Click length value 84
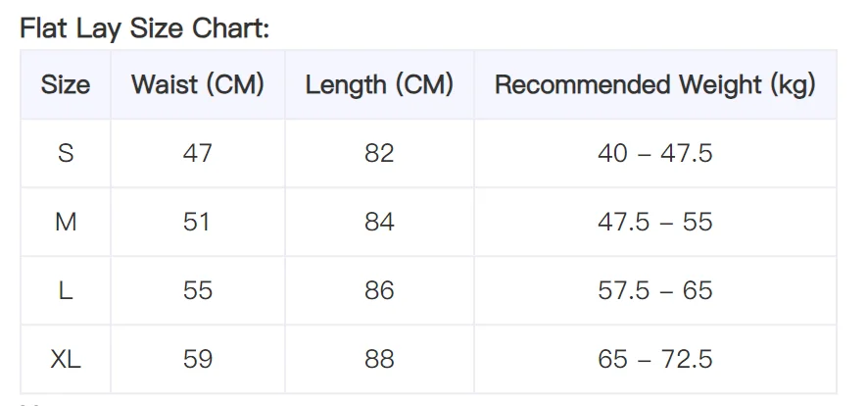Image resolution: width=868 pixels, height=406 pixels. tap(379, 222)
